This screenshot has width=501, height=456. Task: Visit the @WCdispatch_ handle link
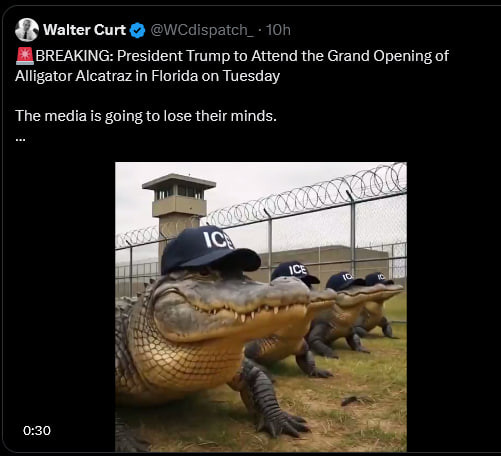click(202, 30)
